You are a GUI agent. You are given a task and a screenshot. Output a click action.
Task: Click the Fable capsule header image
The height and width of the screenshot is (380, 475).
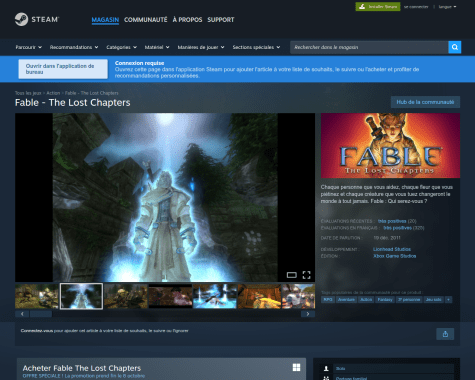tap(390, 145)
